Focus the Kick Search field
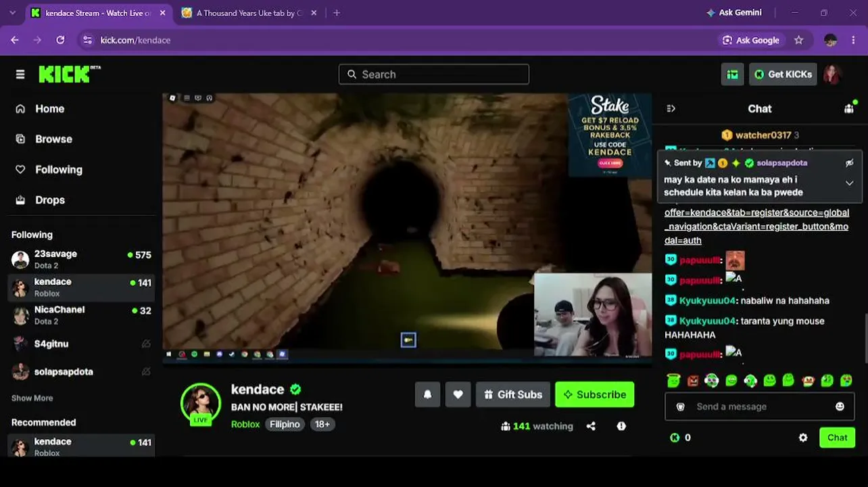This screenshot has height=487, width=868. pyautogui.click(x=434, y=74)
